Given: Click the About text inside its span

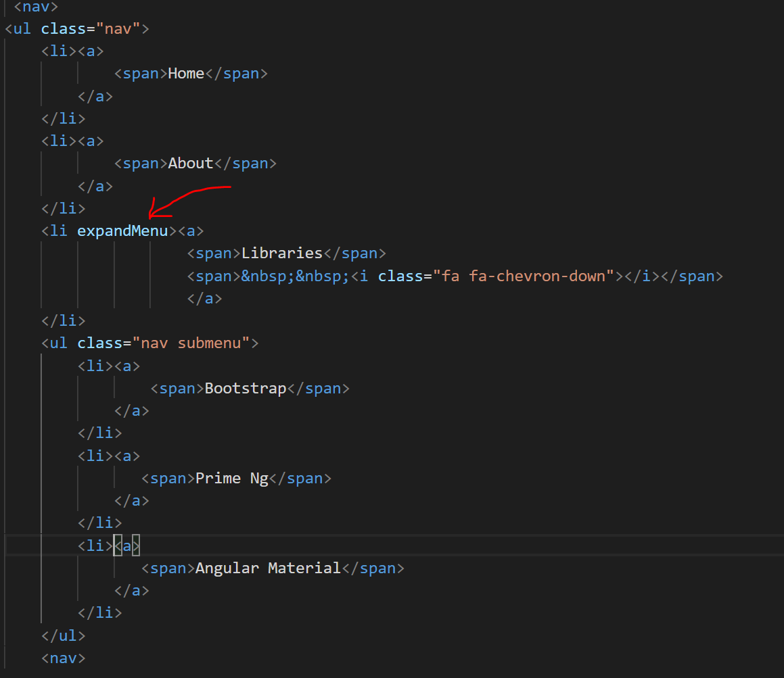Looking at the screenshot, I should coord(190,163).
